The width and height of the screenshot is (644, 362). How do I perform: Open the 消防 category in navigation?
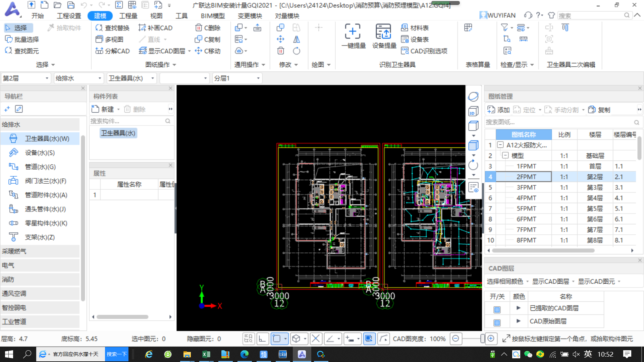[x=40, y=280]
